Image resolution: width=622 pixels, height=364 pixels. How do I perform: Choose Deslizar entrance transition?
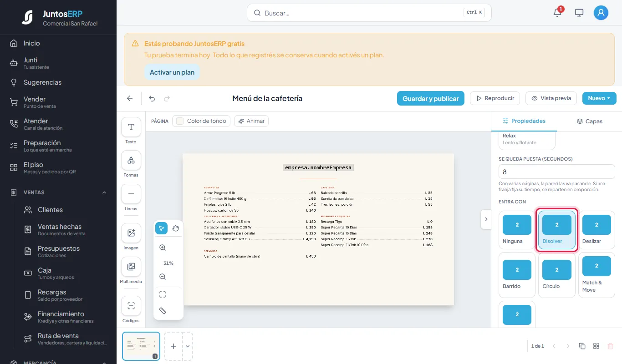coord(597,230)
